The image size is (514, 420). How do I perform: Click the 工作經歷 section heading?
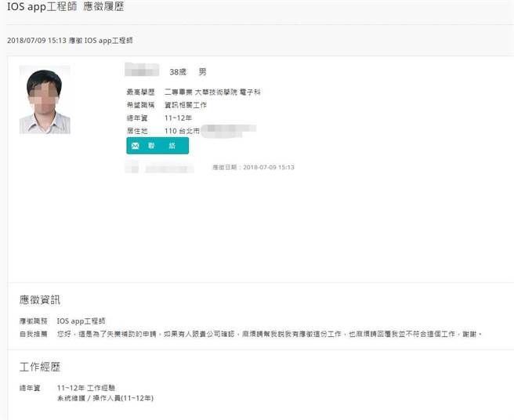(x=39, y=367)
